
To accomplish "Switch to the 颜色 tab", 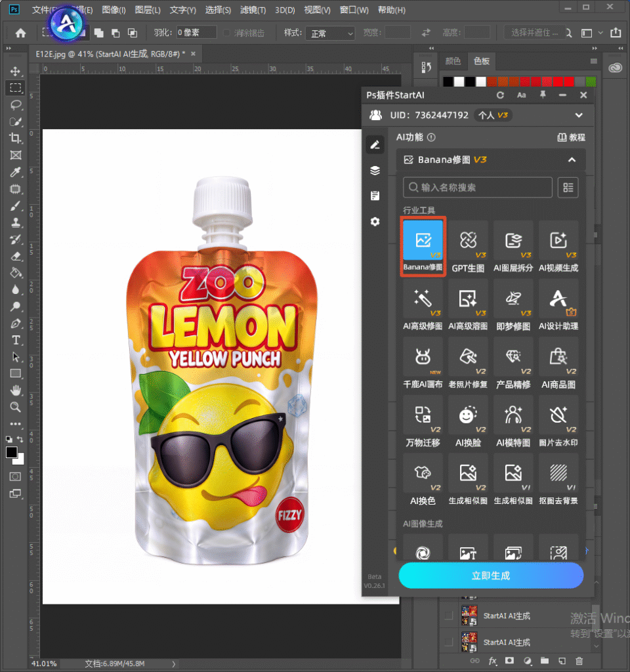I will pos(453,61).
